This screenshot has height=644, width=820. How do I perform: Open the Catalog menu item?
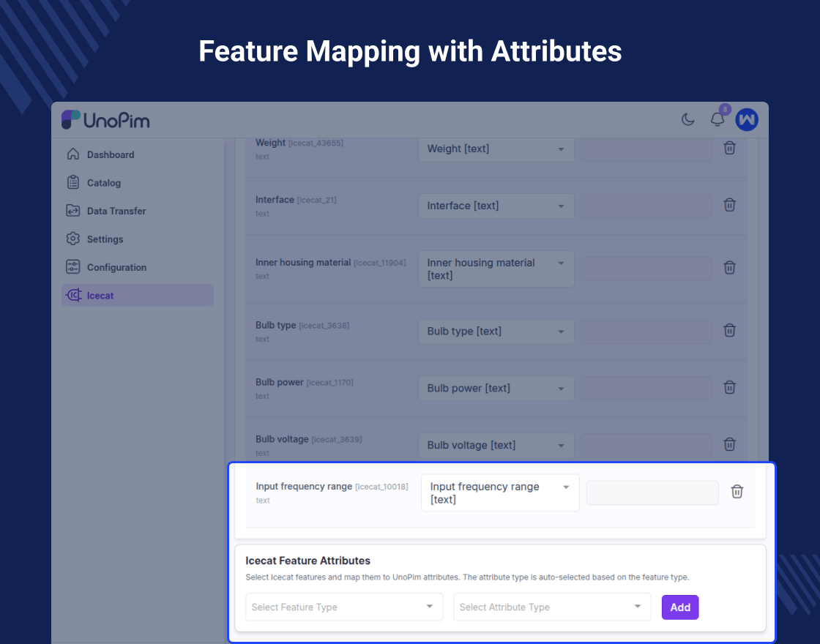(x=103, y=183)
